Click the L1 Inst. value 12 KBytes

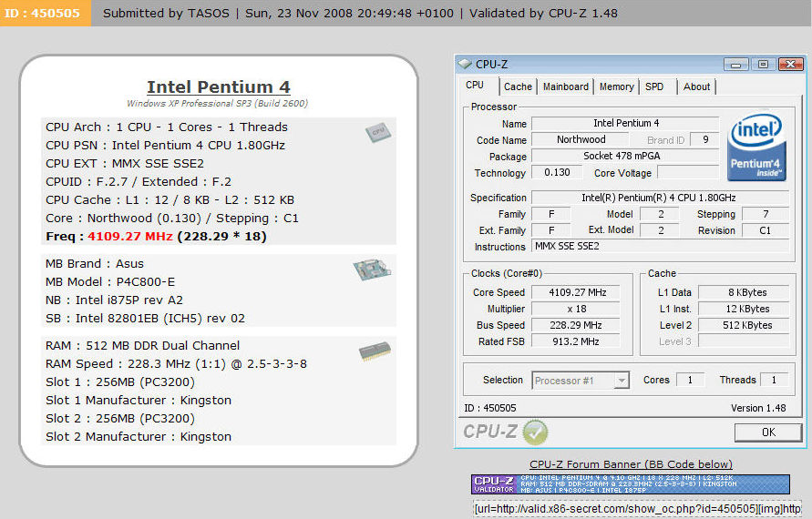coord(744,309)
